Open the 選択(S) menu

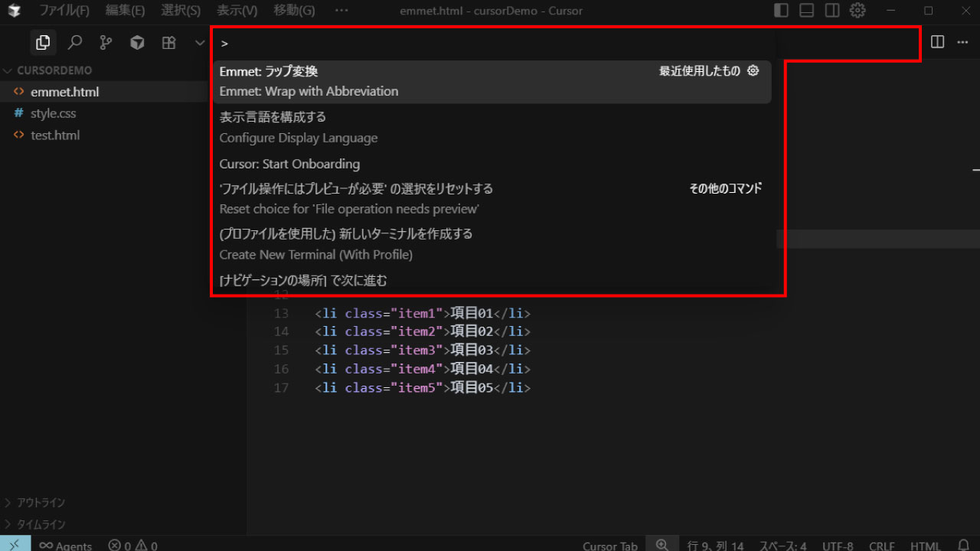pos(181,11)
